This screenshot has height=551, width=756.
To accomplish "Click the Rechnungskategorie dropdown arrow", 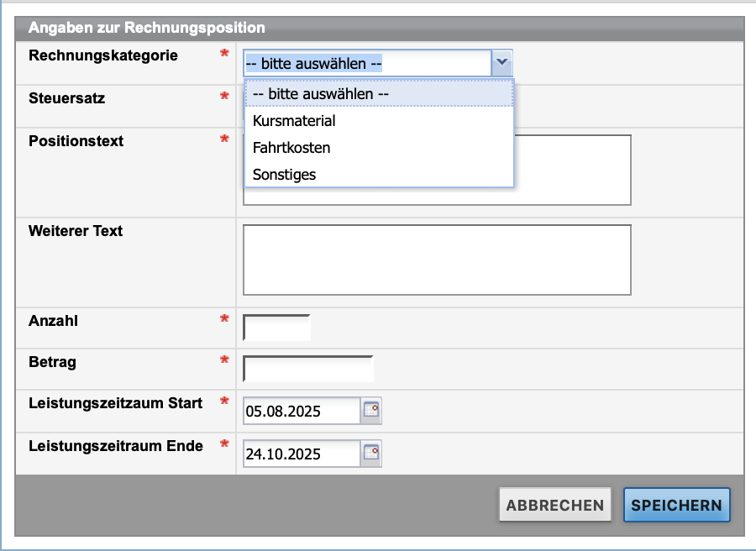I will [x=501, y=62].
